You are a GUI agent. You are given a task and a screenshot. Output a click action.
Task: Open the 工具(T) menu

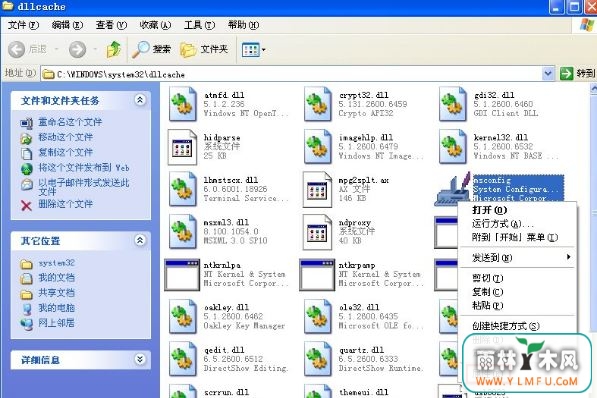tap(200, 25)
